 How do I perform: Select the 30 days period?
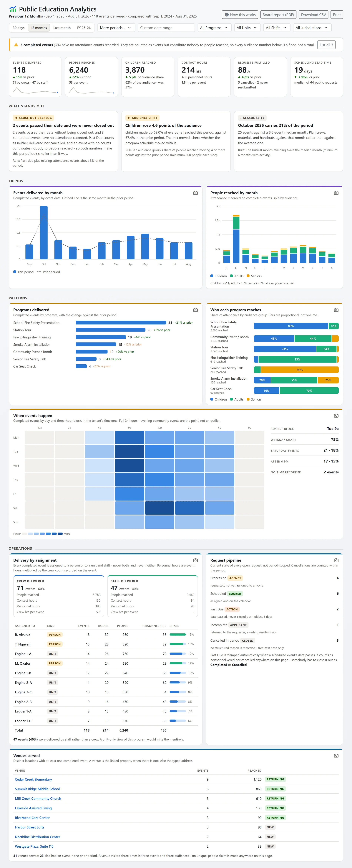(19, 28)
